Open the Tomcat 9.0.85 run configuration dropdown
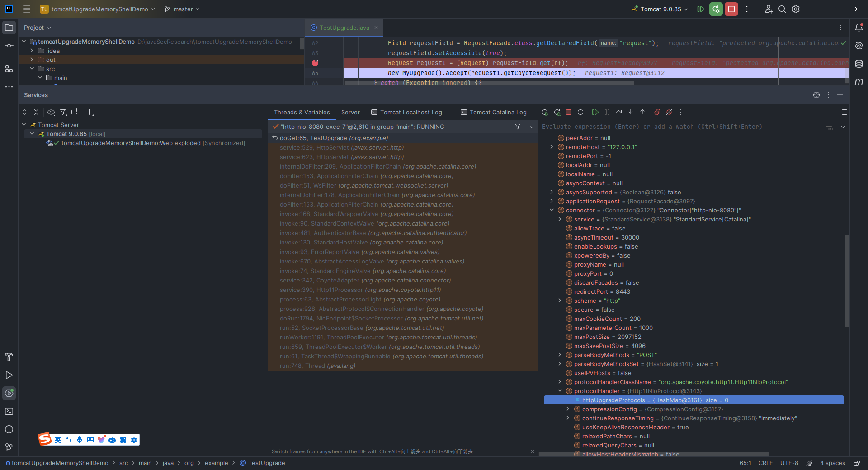This screenshot has height=470, width=868. (660, 9)
